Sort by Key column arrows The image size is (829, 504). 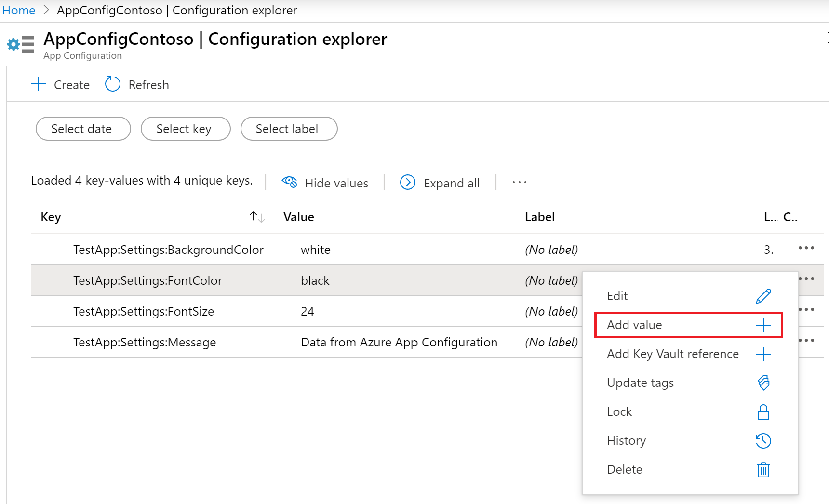point(257,217)
